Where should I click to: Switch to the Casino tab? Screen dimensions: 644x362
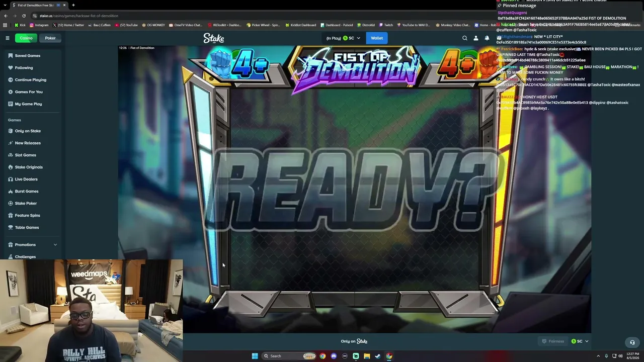tap(26, 38)
